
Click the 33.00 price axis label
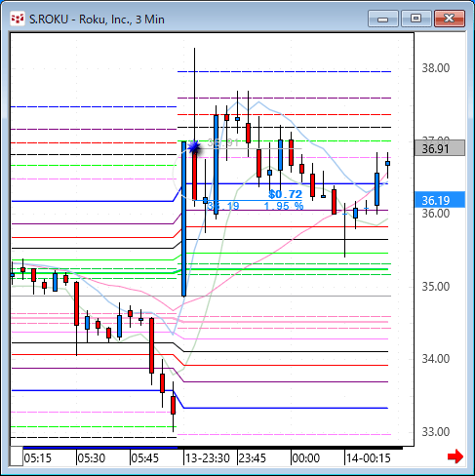436,432
